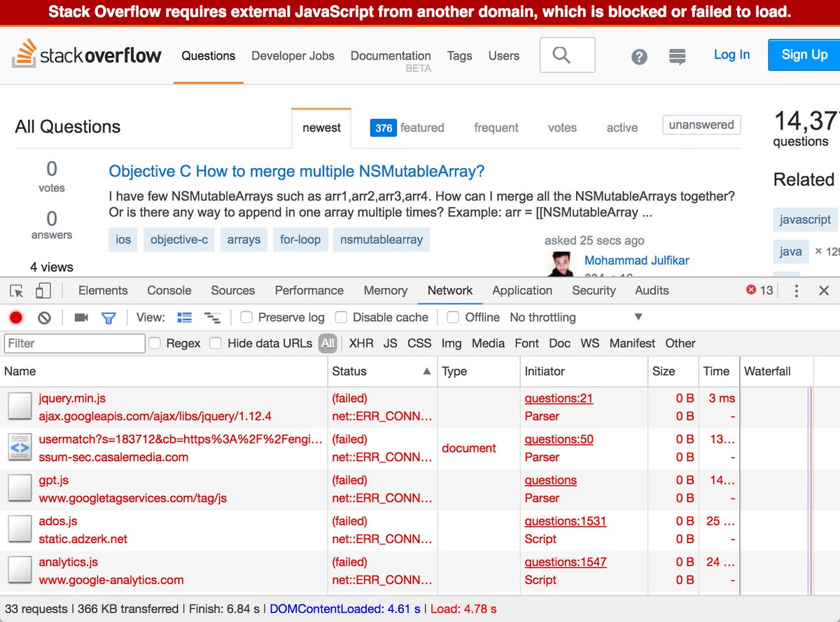This screenshot has height=622, width=840.
Task: Switch to the Console tab
Action: point(169,291)
